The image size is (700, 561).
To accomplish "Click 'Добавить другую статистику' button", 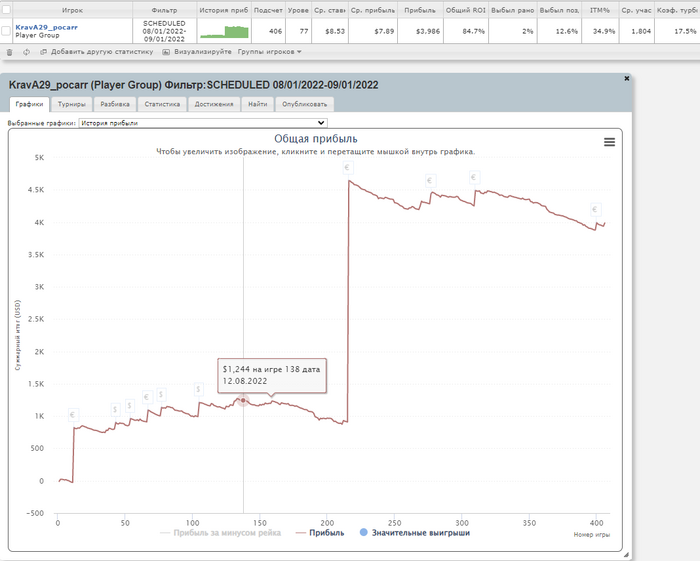I will 97,52.
